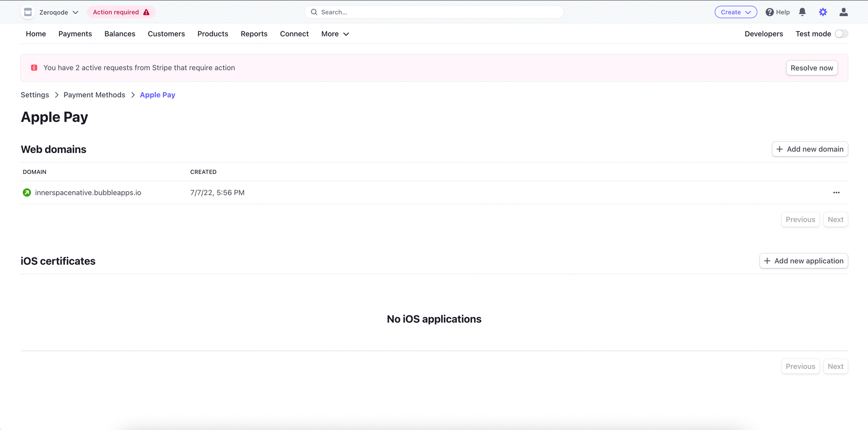
Task: Open the three-dot menu for innerspacenative domain
Action: (836, 193)
